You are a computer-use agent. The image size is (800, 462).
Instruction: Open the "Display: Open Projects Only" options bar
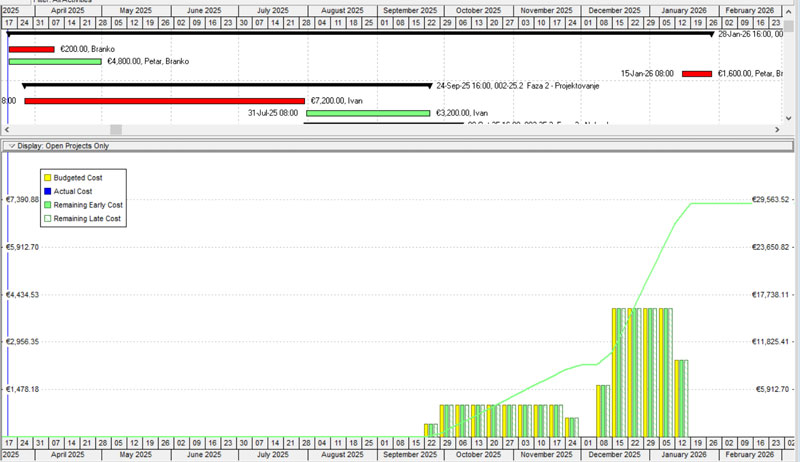click(397, 146)
